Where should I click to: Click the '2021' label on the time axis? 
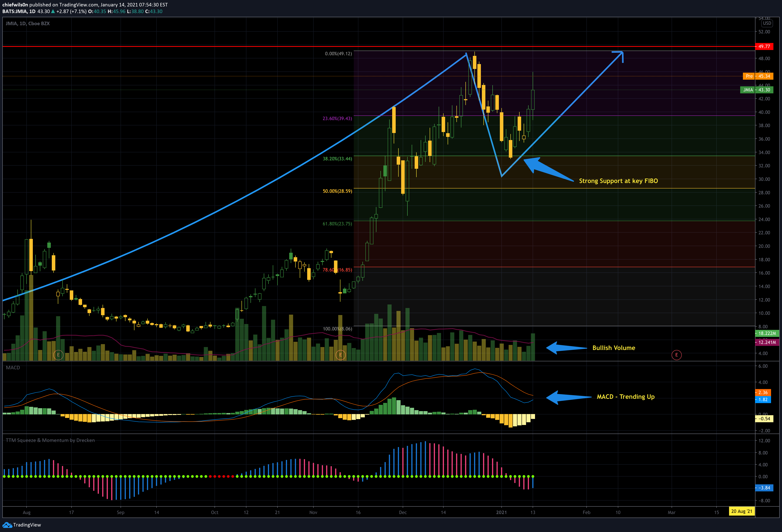[501, 512]
